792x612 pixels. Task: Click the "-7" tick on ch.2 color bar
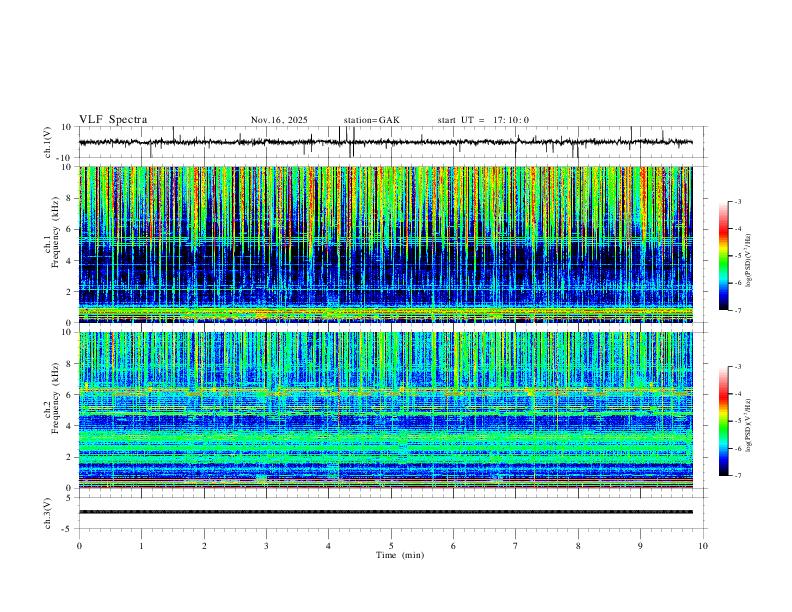(x=738, y=476)
